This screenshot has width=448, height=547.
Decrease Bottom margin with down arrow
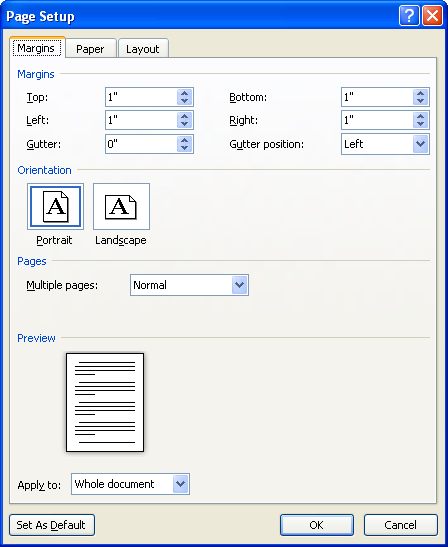tap(420, 101)
